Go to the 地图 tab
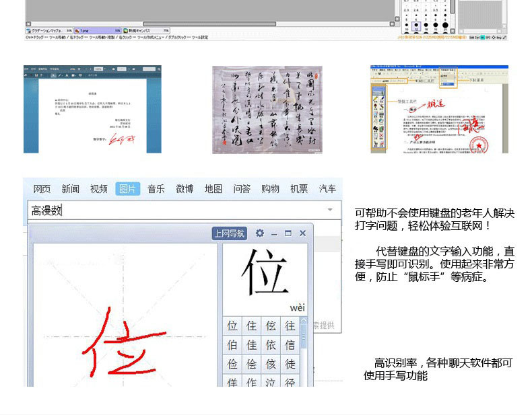Viewport: 532px width, 415px height. click(x=213, y=189)
